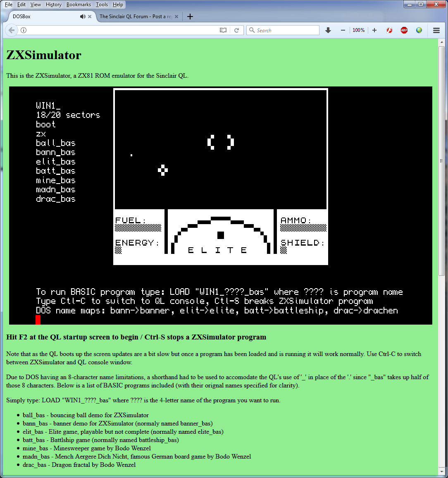448x478 pixels.
Task: Close The Sinclair QL Forum tab
Action: 176,17
